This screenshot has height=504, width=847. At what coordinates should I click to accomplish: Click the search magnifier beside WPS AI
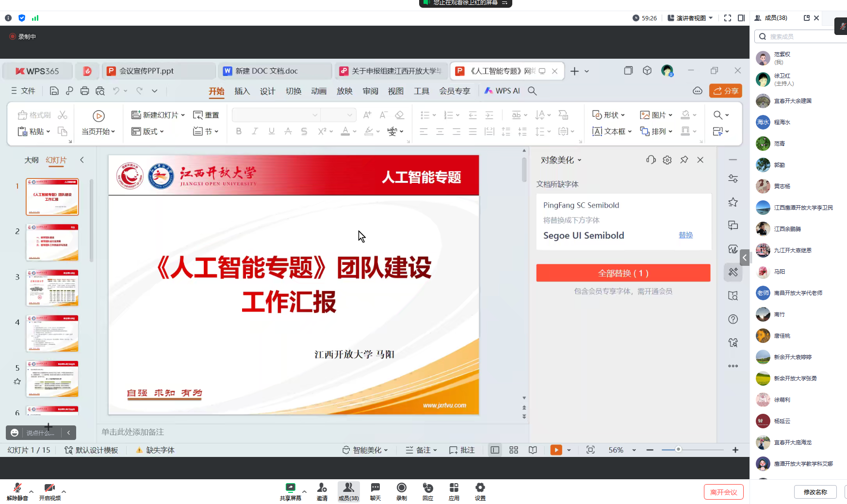532,91
